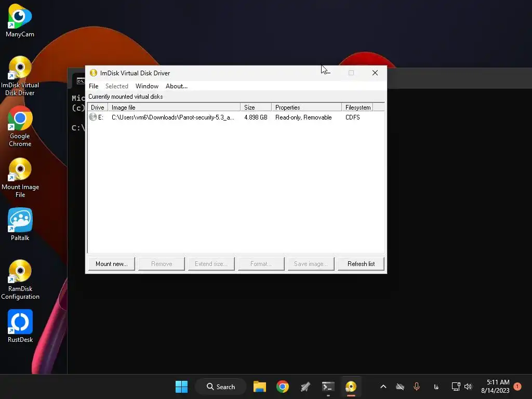Click the input language indicator
This screenshot has height=399, width=532.
[436, 387]
